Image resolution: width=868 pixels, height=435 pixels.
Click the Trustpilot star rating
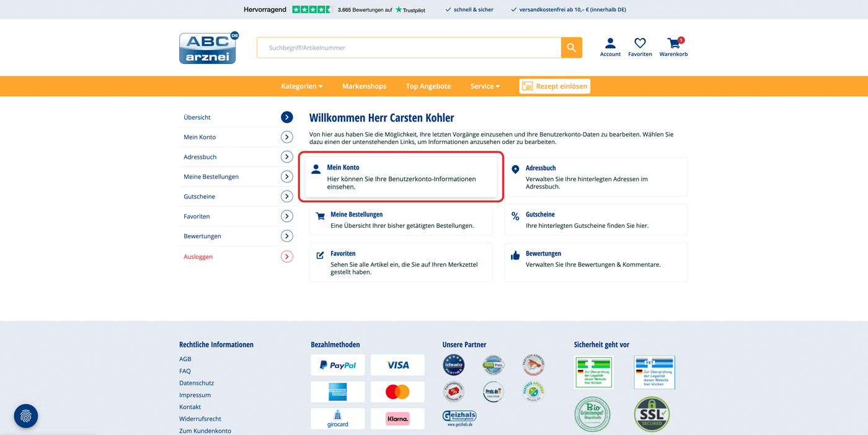[312, 10]
